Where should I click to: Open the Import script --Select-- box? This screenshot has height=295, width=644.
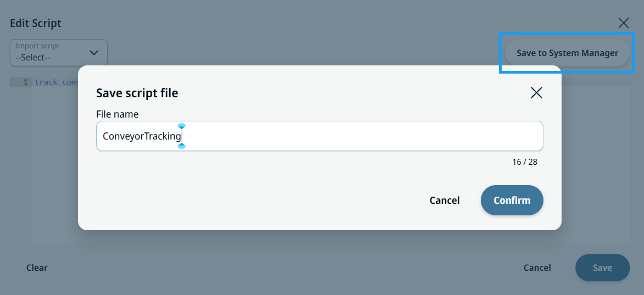coord(59,53)
